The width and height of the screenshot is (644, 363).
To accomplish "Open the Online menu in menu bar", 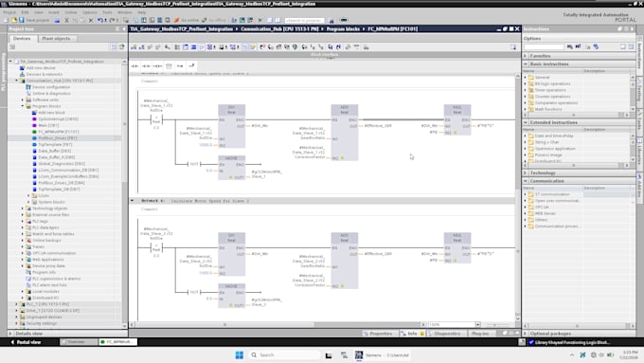I will click(71, 12).
